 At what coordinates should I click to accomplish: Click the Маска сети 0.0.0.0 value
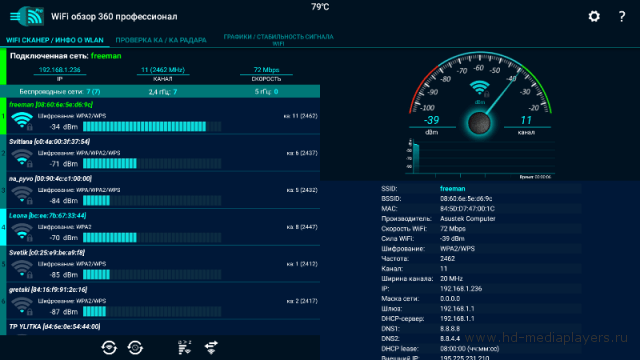(x=450, y=299)
